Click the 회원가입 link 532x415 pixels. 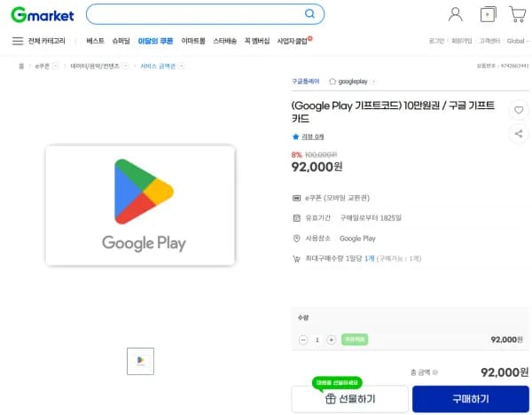[461, 41]
